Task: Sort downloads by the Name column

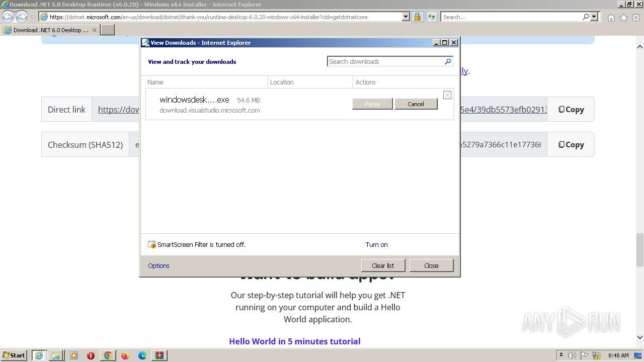Action: click(x=206, y=82)
